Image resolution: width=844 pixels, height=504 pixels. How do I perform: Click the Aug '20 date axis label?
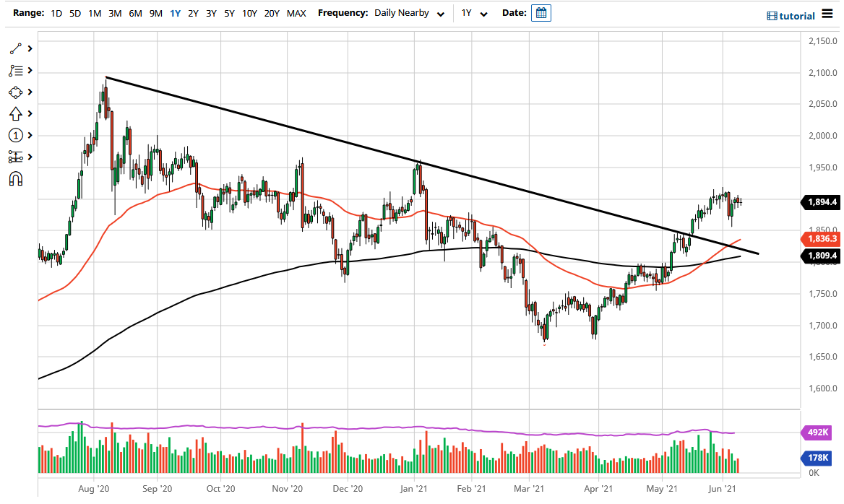tap(94, 488)
